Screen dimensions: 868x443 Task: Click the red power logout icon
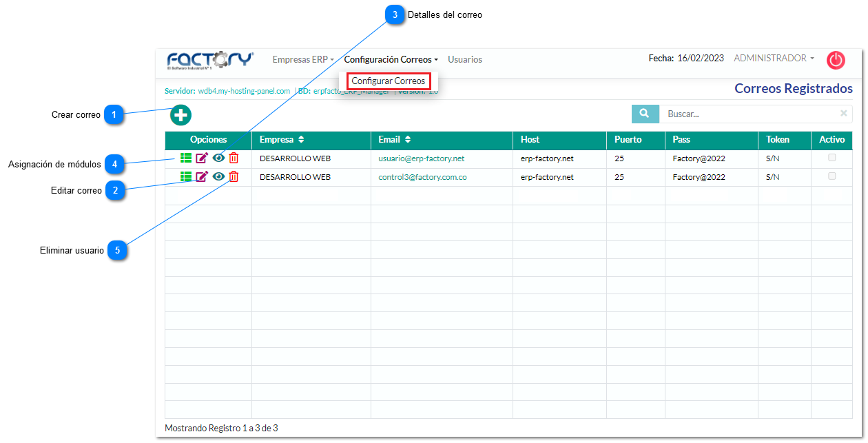(836, 60)
